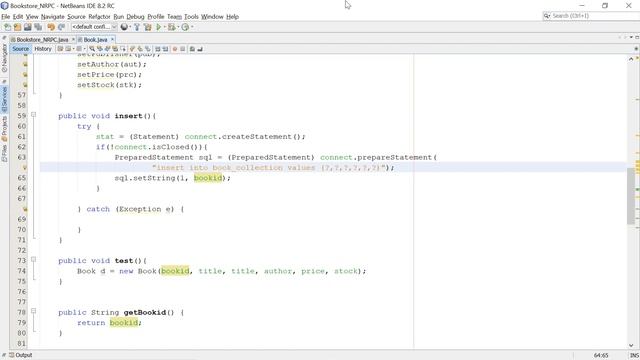Build project with the hammer icon
The width and height of the screenshot is (640, 360).
137,27
